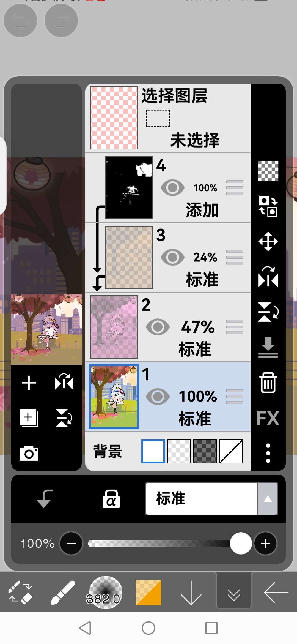Select layer 1 in the layer list
This screenshot has width=297, height=644.
[168, 397]
